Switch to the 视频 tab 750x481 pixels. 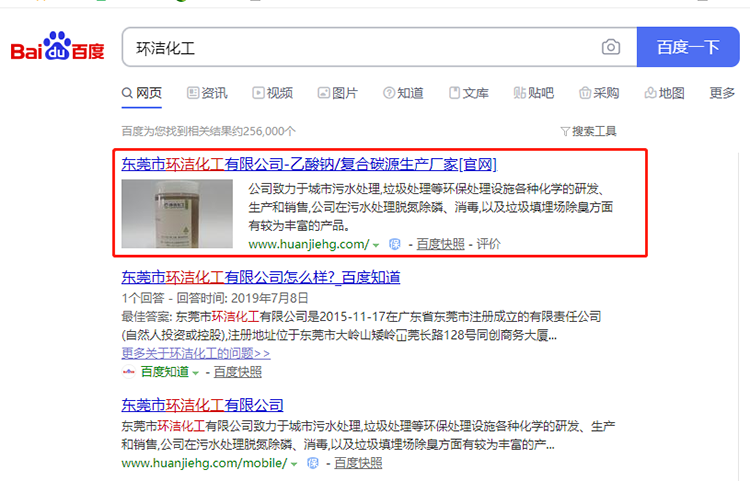pyautogui.click(x=272, y=93)
